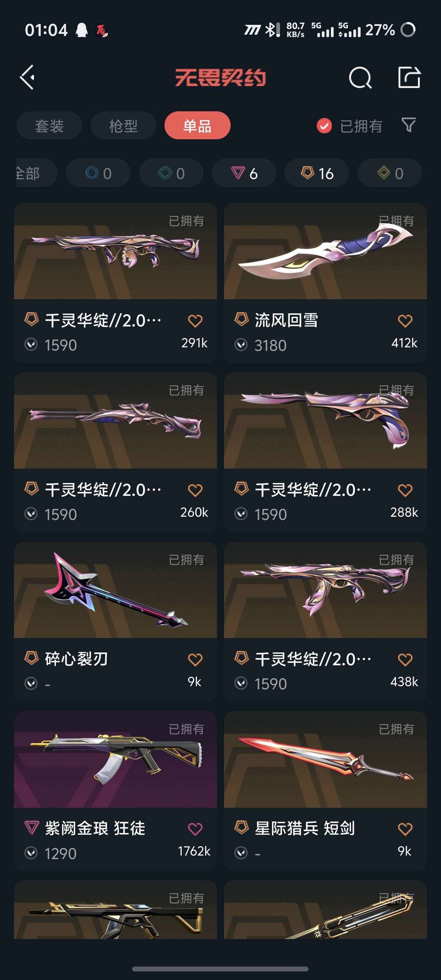Filter by orange tier showing 16

(x=317, y=173)
